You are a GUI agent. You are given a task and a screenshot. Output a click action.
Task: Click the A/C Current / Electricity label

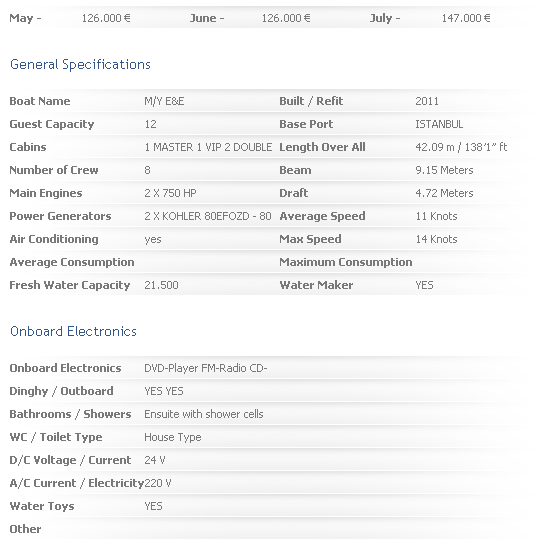click(77, 483)
